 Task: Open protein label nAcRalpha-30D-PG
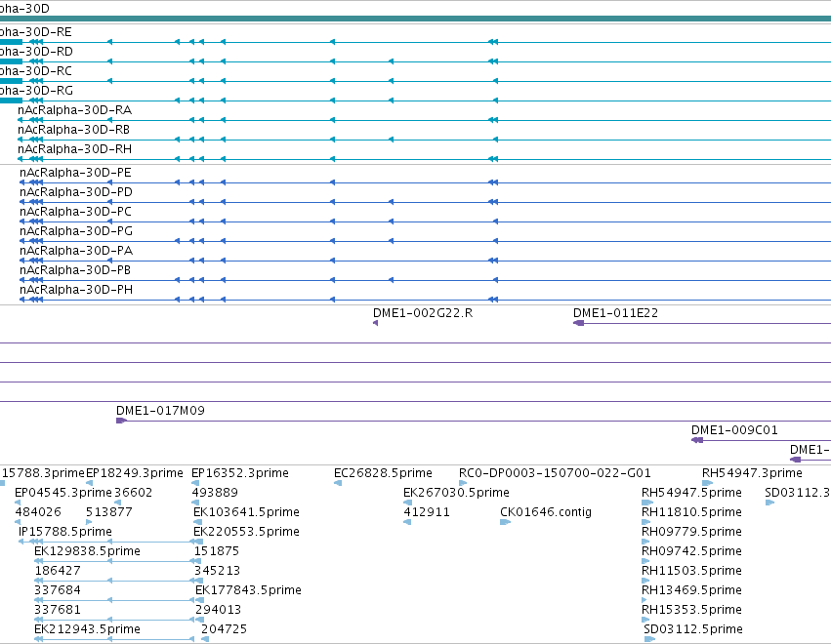(x=76, y=231)
